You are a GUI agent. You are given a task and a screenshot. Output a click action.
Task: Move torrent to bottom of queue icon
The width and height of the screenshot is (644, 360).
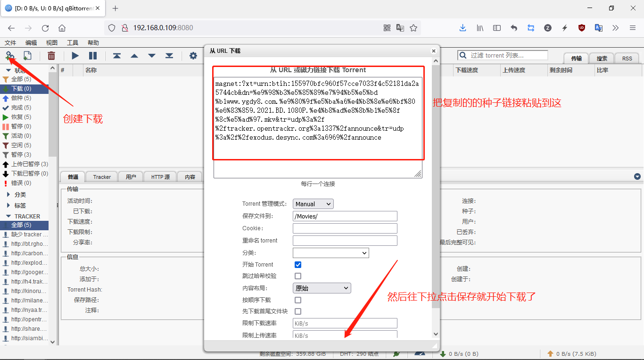pyautogui.click(x=169, y=56)
